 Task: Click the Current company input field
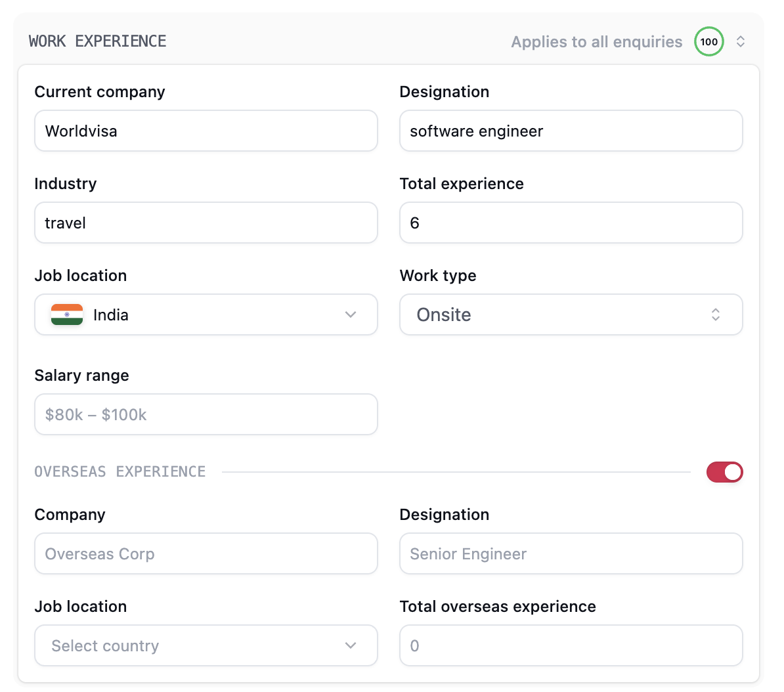tap(206, 131)
